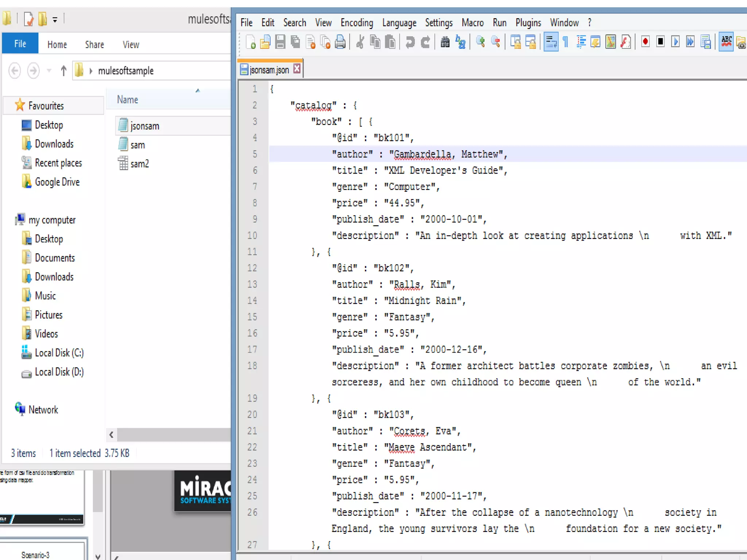
Task: Open the Encoding menu
Action: [x=356, y=23]
